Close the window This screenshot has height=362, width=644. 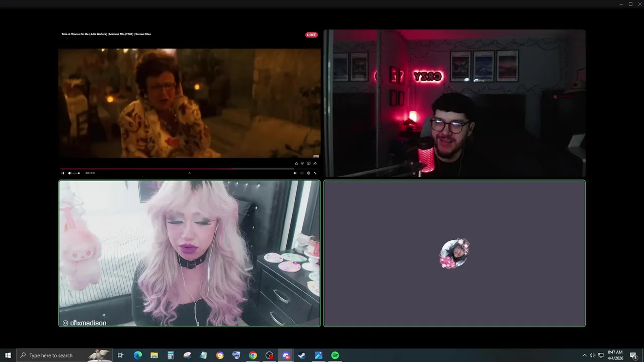click(639, 4)
